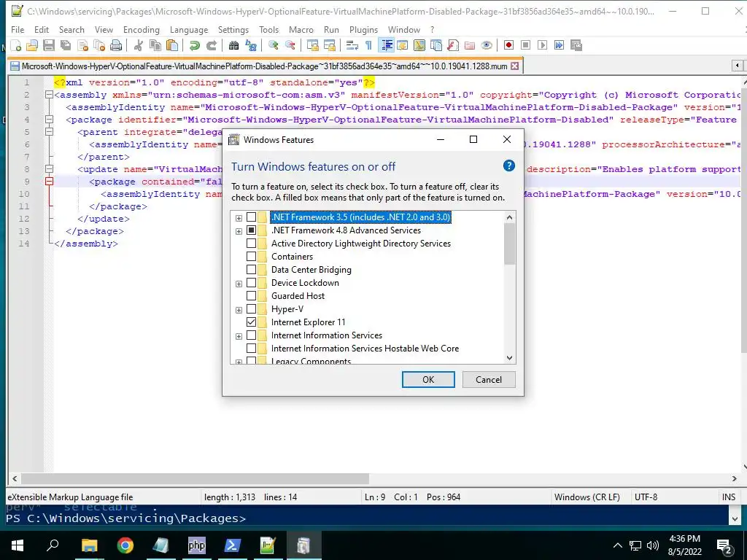Create a new document with toolbar New icon
Screen dimensions: 747x560
tap(16, 45)
